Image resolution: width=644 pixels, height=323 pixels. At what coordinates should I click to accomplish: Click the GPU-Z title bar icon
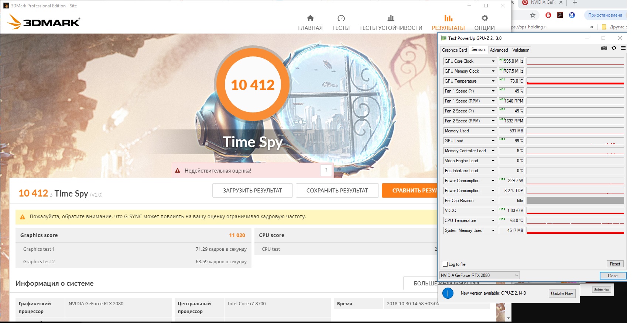pyautogui.click(x=443, y=38)
